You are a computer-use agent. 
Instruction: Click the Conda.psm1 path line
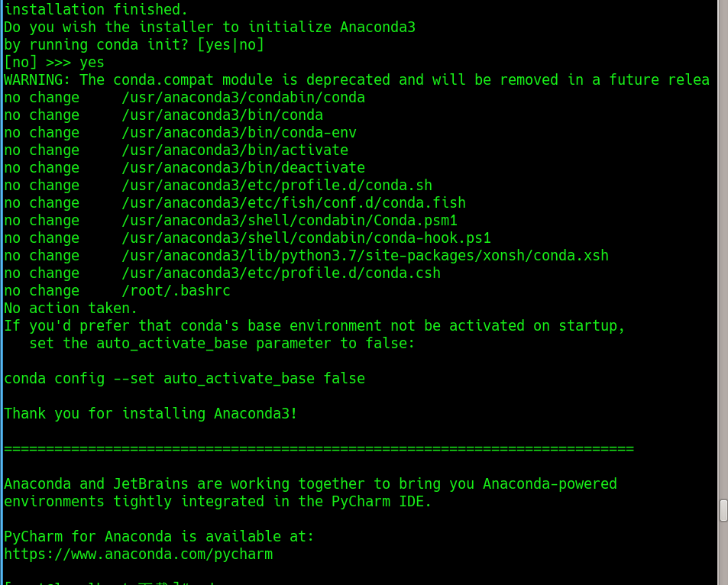(289, 221)
